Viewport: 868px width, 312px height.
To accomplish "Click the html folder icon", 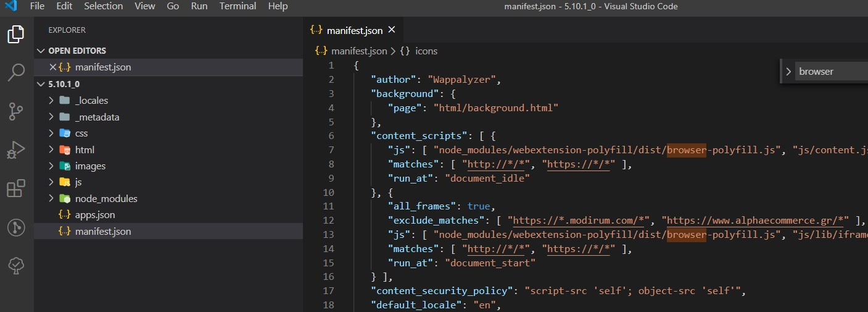I will pos(65,150).
